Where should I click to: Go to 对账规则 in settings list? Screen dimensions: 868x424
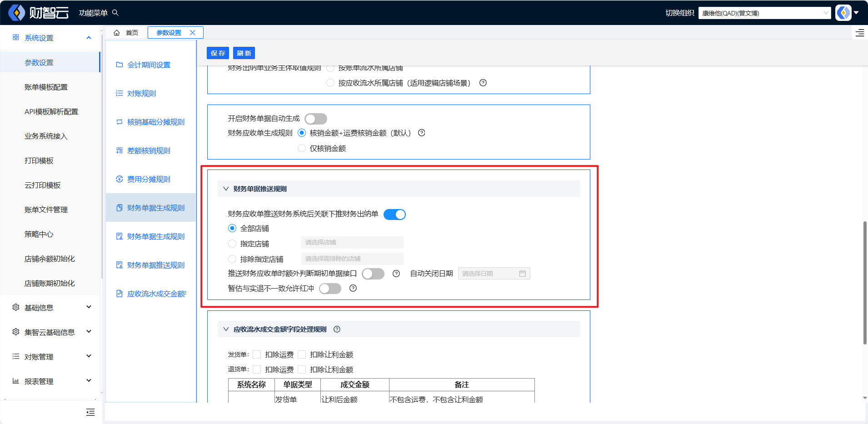point(141,93)
